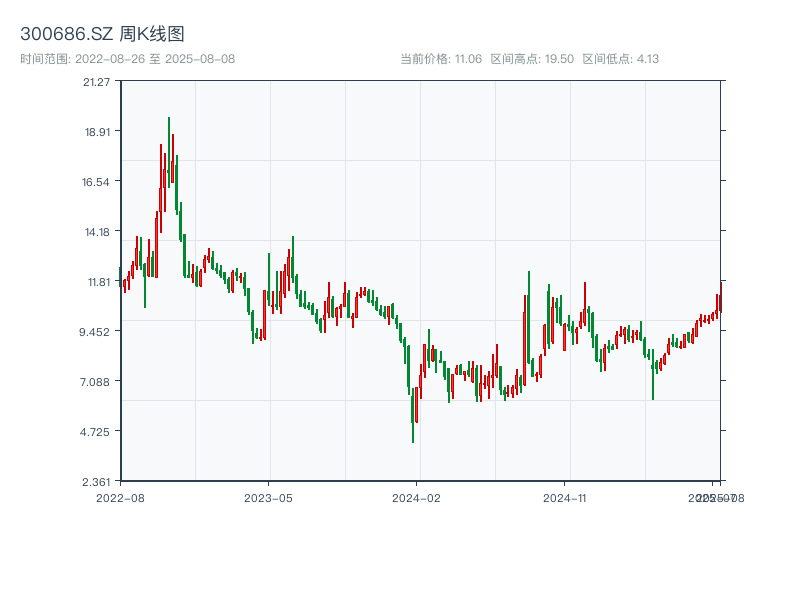Click the 2022-08 x-axis date label

pos(120,497)
